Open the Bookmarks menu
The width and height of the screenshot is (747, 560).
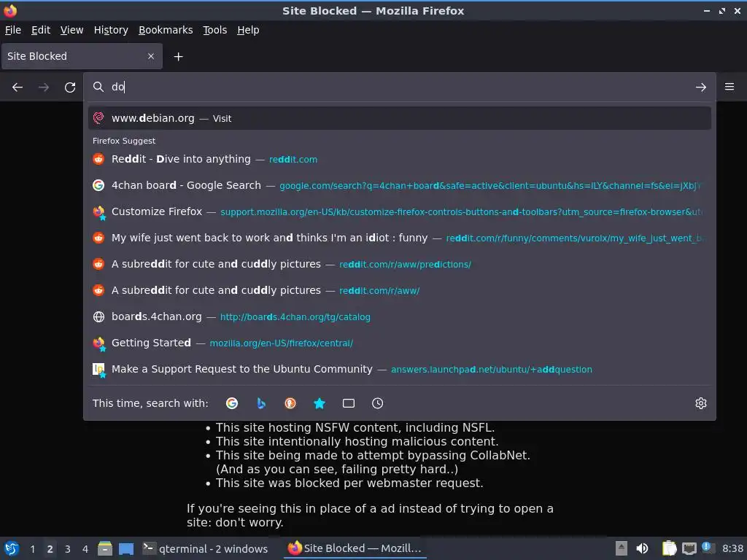166,30
